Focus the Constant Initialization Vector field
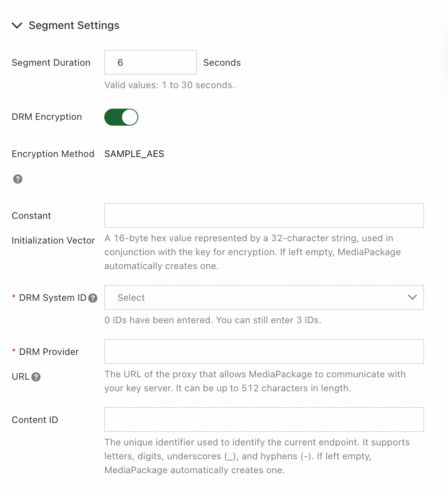The image size is (448, 491). 264,215
